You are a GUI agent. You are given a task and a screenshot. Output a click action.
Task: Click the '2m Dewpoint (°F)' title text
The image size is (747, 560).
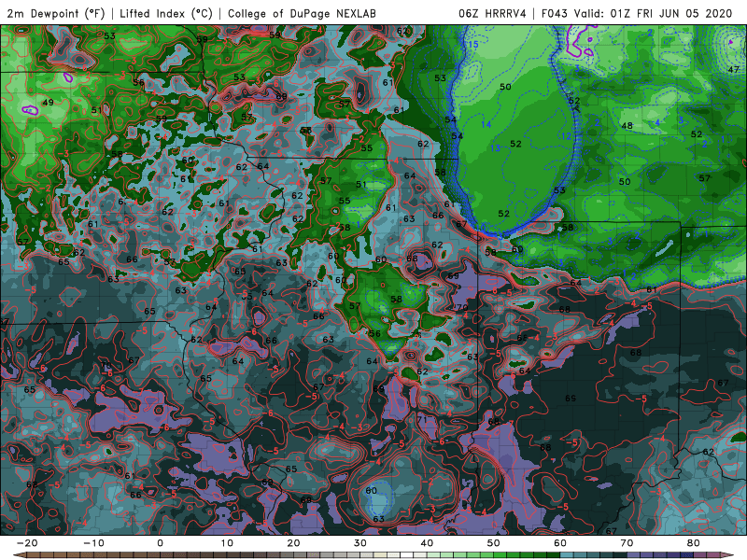coord(56,13)
